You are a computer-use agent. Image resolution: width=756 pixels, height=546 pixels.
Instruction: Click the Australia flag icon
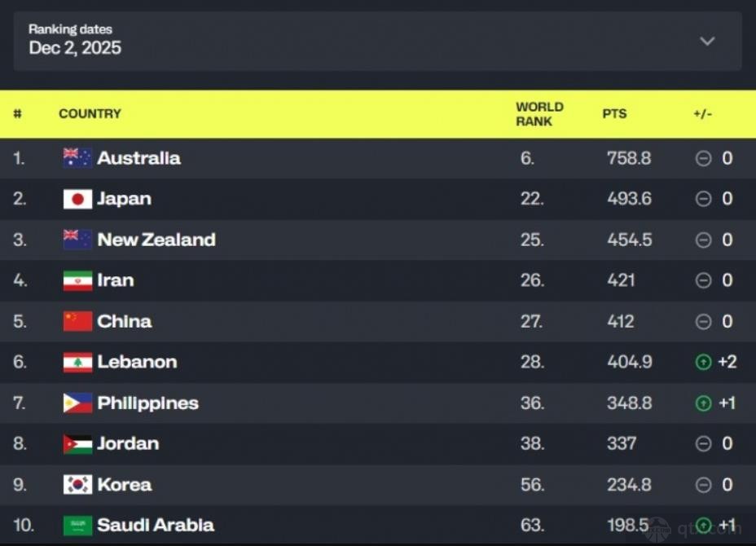77,158
